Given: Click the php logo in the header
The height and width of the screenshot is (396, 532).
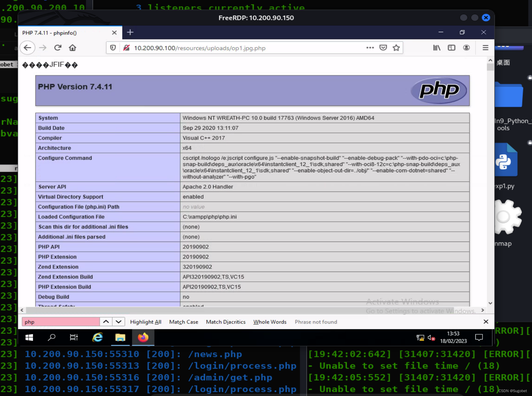Looking at the screenshot, I should [439, 90].
